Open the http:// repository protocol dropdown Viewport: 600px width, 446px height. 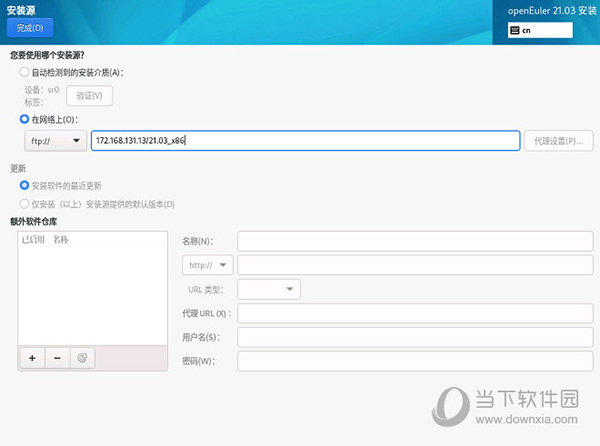(x=207, y=265)
